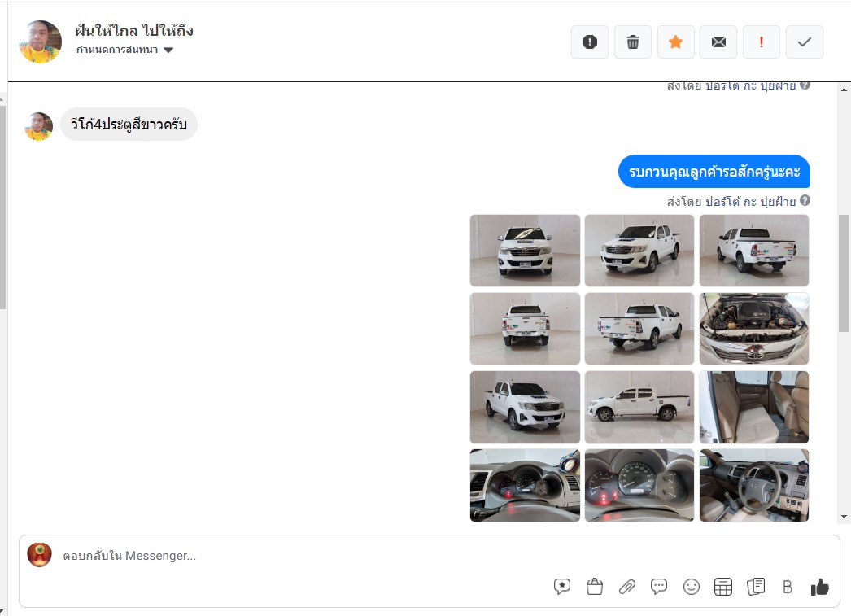Open customer profile name ฝันให้ไกล ไปให้ถึง

pos(134,31)
